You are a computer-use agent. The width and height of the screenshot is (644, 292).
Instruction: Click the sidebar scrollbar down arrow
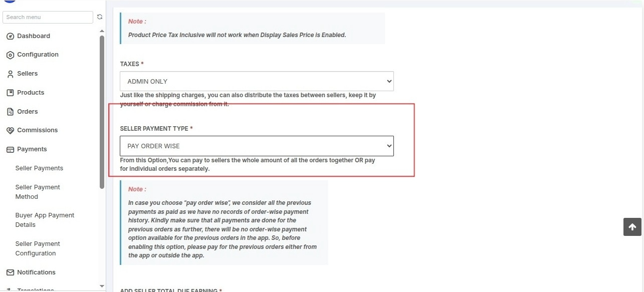[x=102, y=286]
